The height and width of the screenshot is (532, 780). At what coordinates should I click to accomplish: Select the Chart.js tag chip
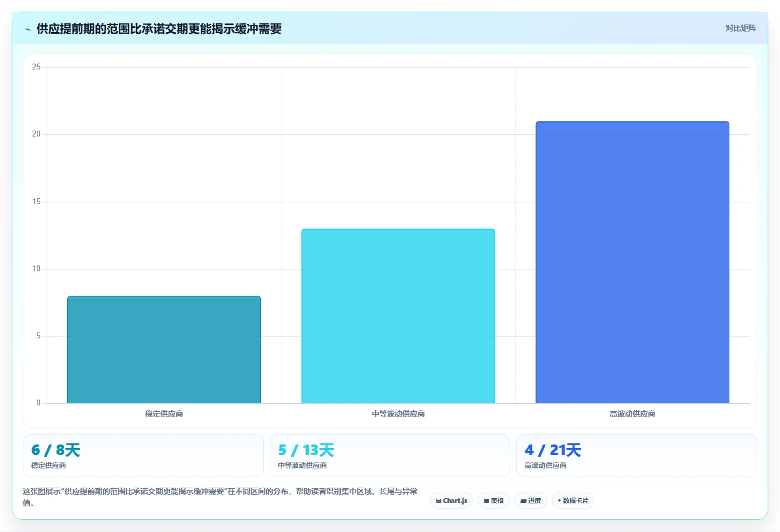pos(451,501)
